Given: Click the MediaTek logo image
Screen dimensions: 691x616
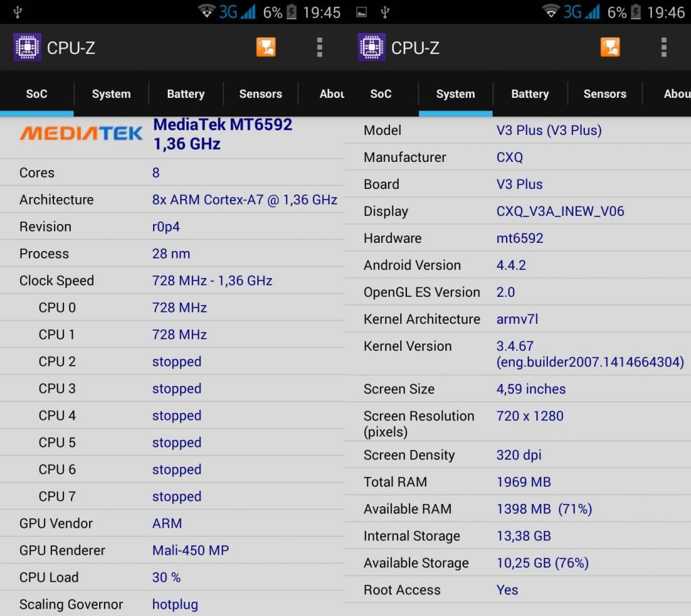Looking at the screenshot, I should click(81, 133).
